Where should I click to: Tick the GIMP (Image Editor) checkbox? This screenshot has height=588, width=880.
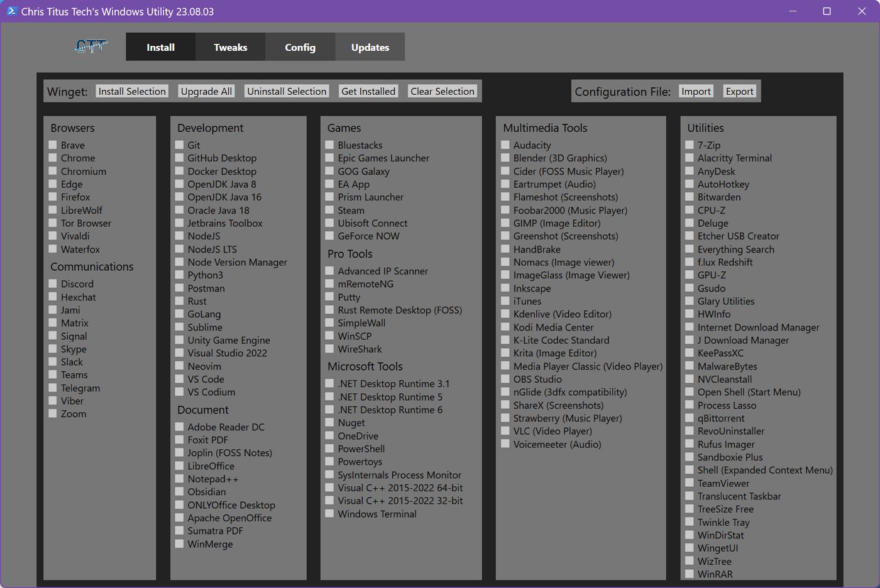[x=505, y=223]
